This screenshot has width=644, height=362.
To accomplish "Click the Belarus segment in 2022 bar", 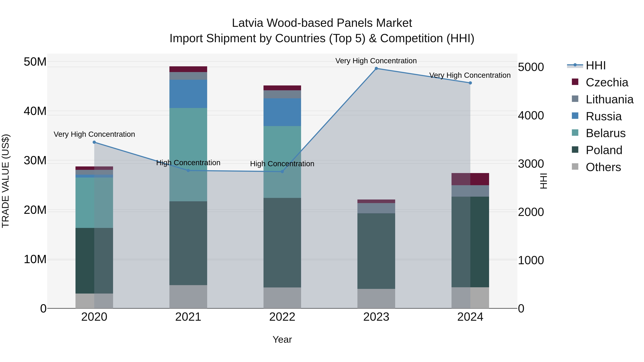I will [282, 162].
